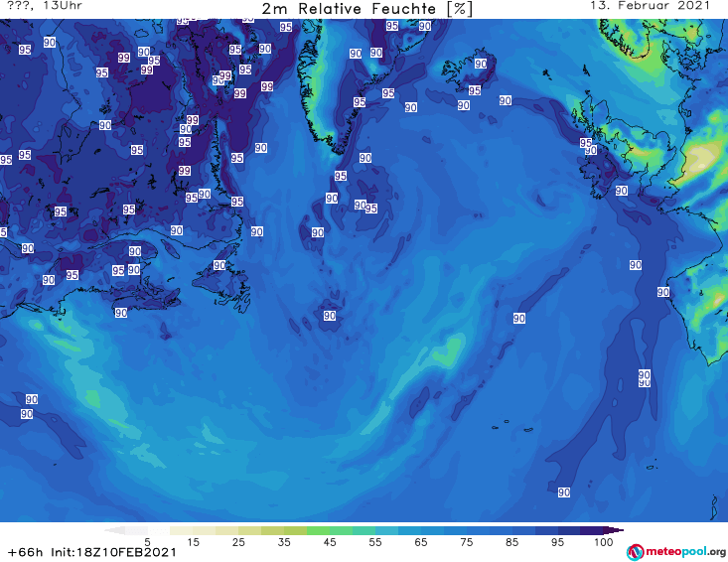Image resolution: width=728 pixels, height=562 pixels.
Task: Pick the cream colorbar swatch left of 15
Action: (x=182, y=530)
